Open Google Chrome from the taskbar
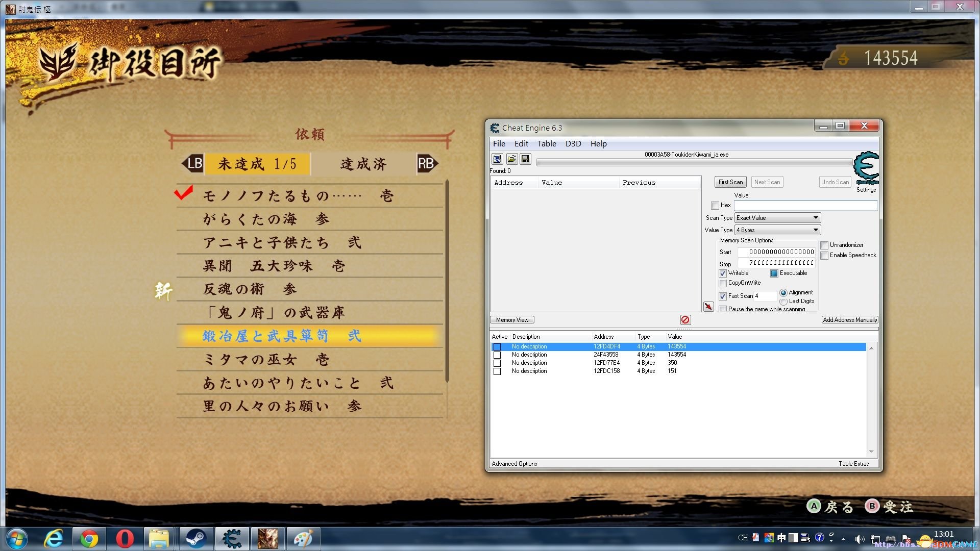Screen dimensions: 980x551 [89, 539]
